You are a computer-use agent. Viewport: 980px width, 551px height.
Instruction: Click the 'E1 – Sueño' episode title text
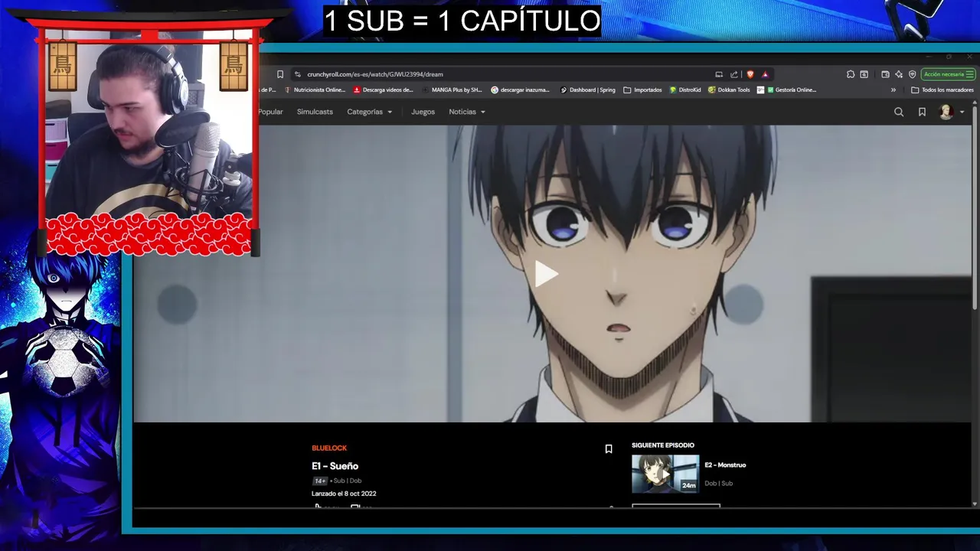335,466
